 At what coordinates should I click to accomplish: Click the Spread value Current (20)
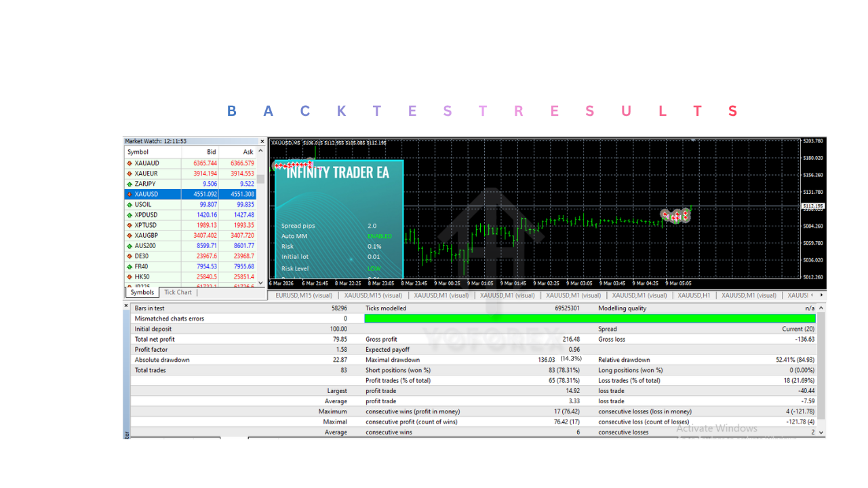point(799,329)
